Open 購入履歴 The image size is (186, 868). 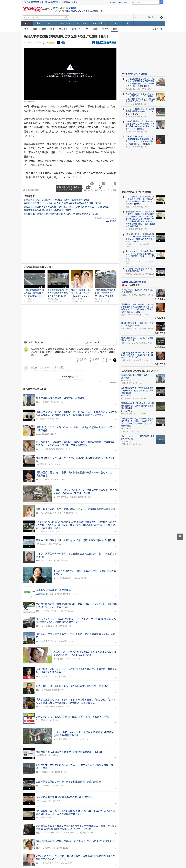pyautogui.click(x=152, y=17)
